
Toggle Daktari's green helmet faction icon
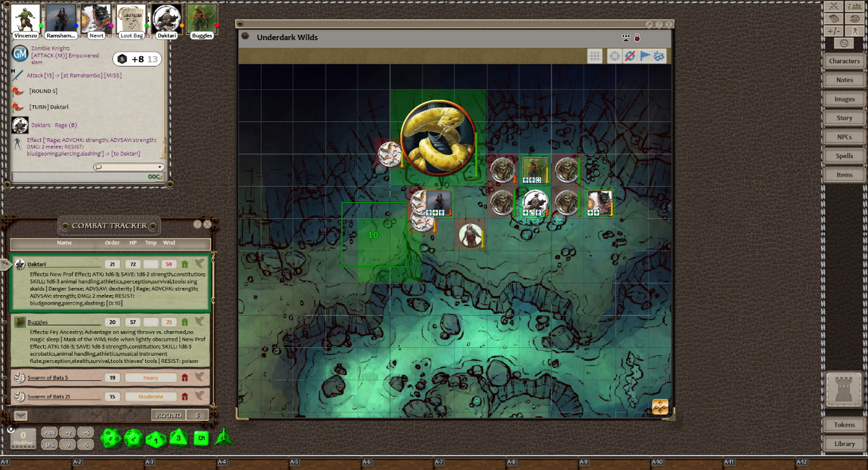click(184, 264)
